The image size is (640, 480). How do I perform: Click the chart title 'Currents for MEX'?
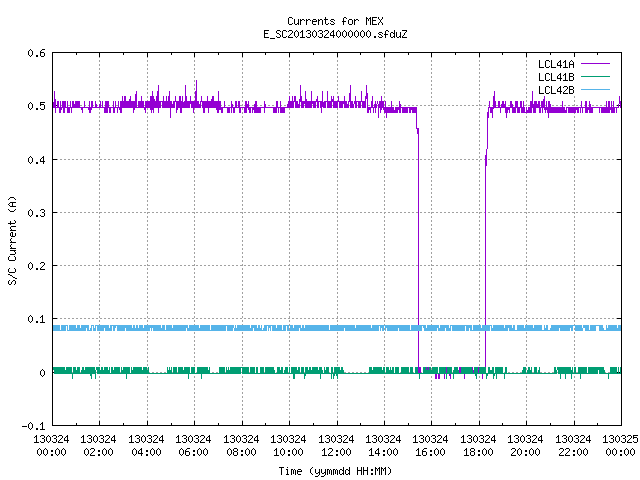tap(335, 21)
